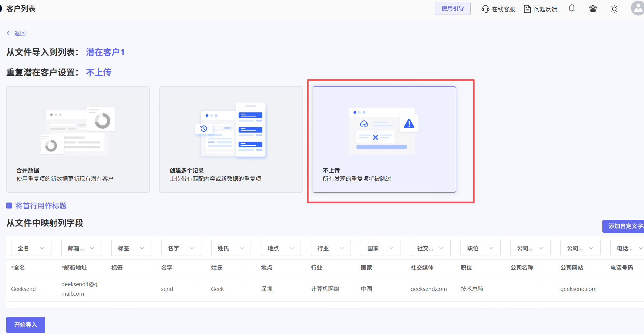
Task: Select the 创建多个记录 option card
Action: point(231,139)
